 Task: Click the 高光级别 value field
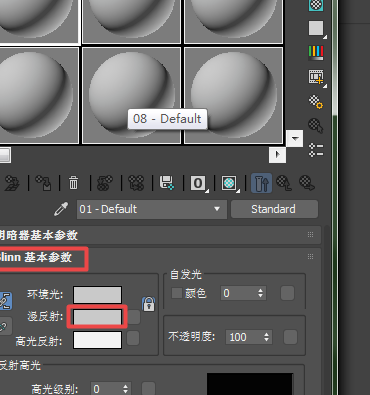(x=106, y=389)
